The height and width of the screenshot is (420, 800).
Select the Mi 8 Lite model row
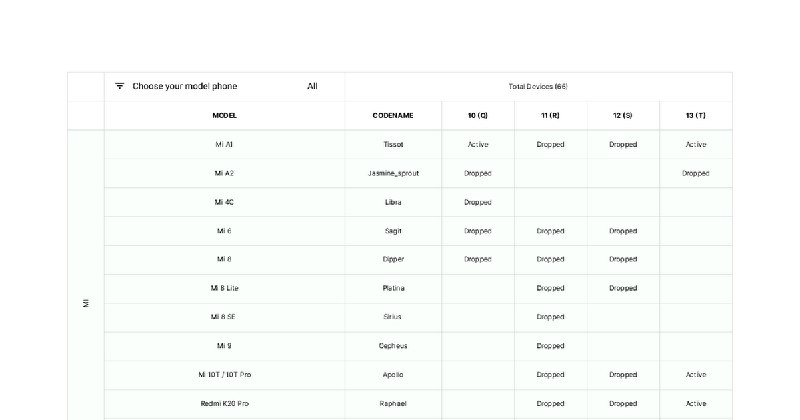click(418, 288)
